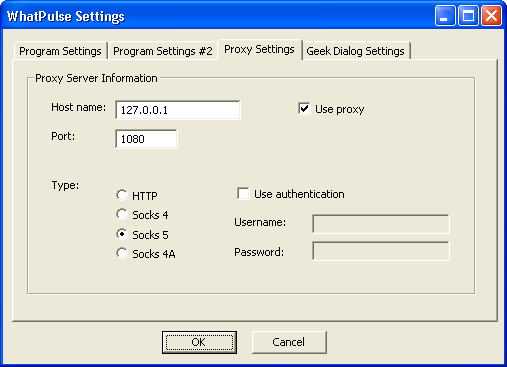The width and height of the screenshot is (507, 367).
Task: Click the 'Proxy Server Information' group title
Action: 96,78
